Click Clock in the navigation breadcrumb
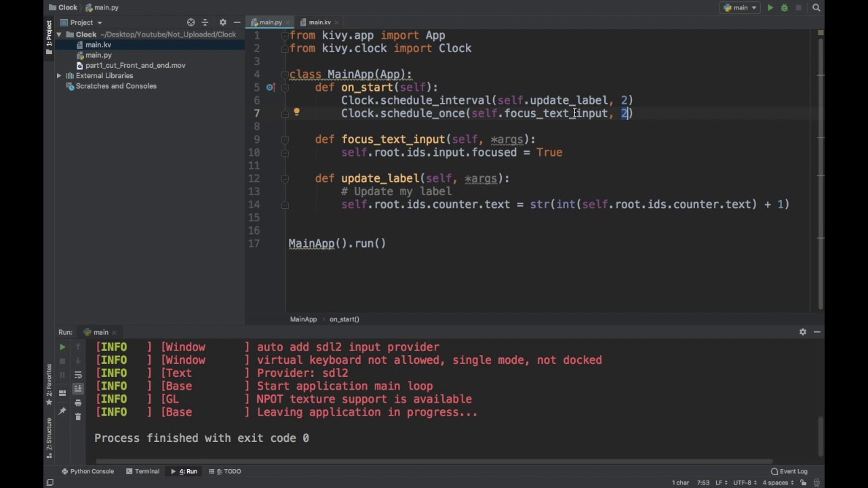Viewport: 868px width, 488px height. tap(62, 7)
